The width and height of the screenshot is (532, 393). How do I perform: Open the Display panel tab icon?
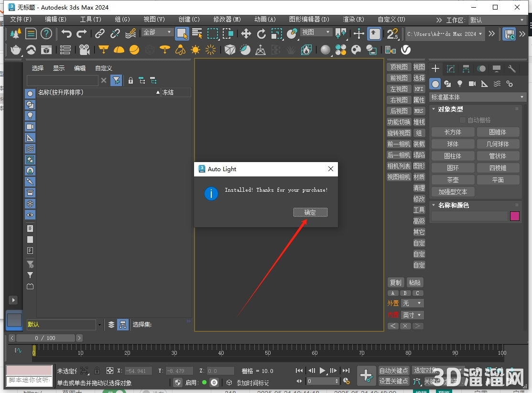[x=496, y=69]
